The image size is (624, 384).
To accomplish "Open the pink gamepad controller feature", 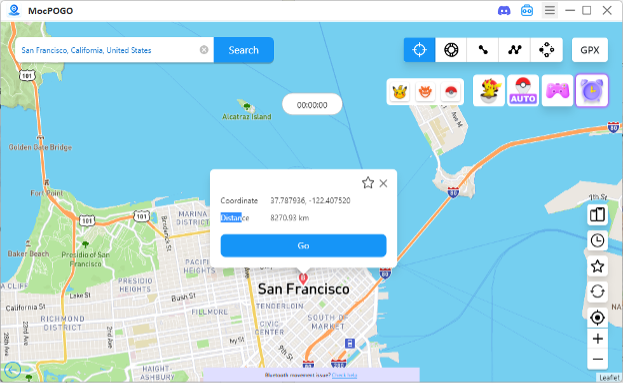I will (557, 91).
